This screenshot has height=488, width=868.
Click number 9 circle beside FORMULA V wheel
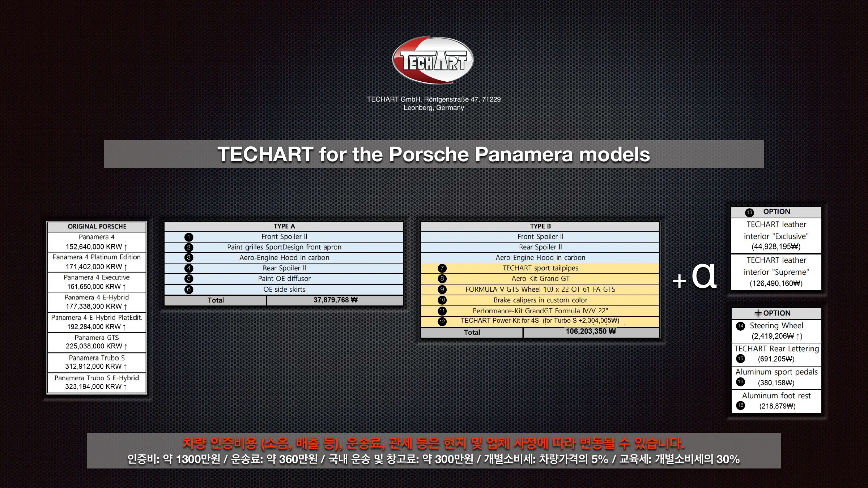[442, 290]
